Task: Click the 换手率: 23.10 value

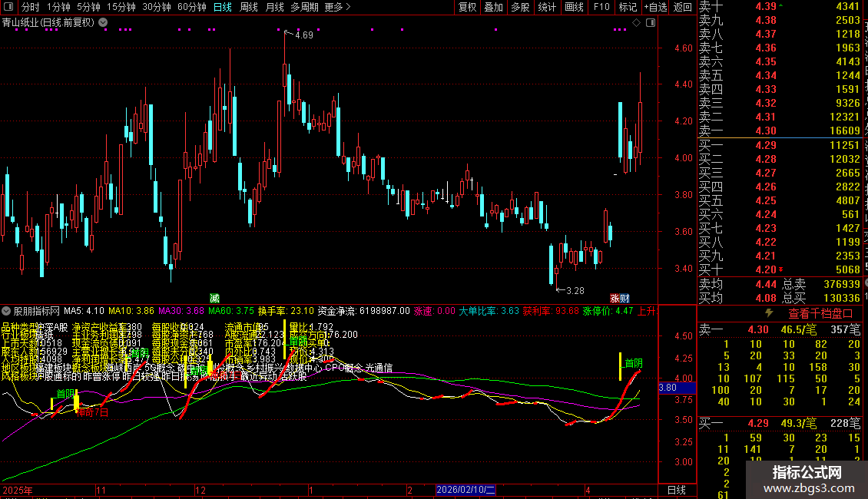Action: [286, 311]
